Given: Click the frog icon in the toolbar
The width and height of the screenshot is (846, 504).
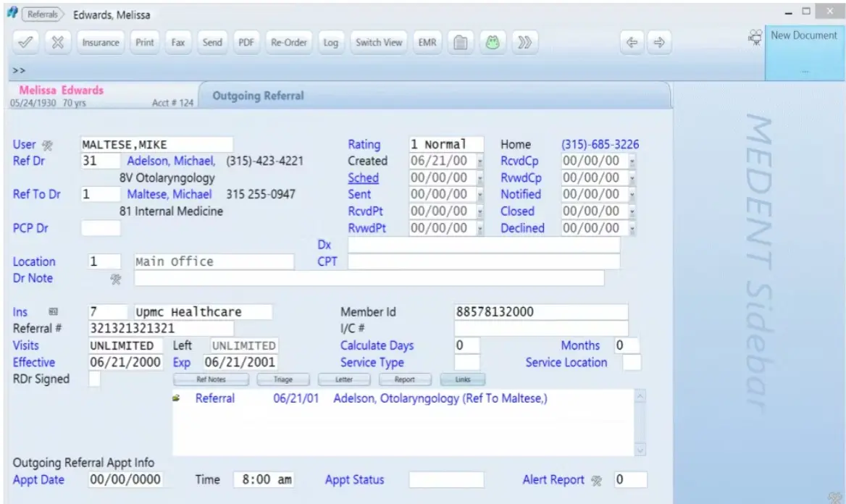Looking at the screenshot, I should coord(492,42).
